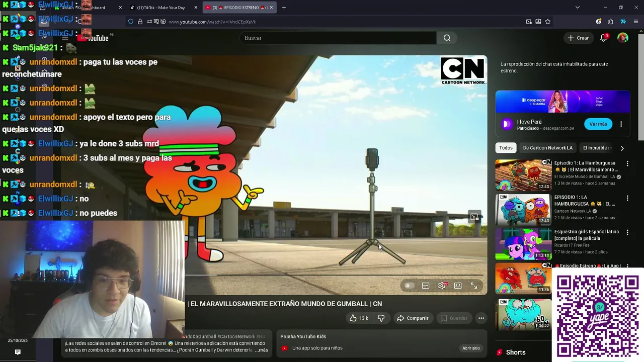The image size is (644, 362).
Task: List all open tabs dropdown
Action: 577,8
